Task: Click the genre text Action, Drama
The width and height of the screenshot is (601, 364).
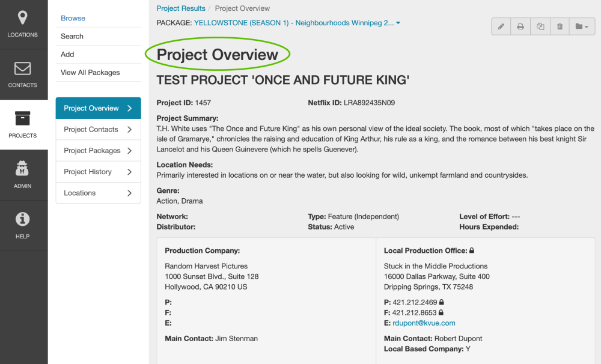Action: (179, 201)
